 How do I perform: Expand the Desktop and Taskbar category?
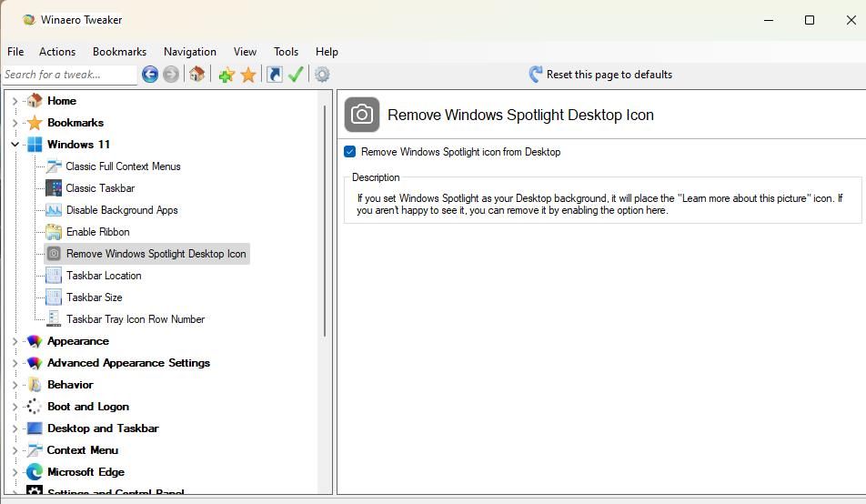tap(15, 428)
